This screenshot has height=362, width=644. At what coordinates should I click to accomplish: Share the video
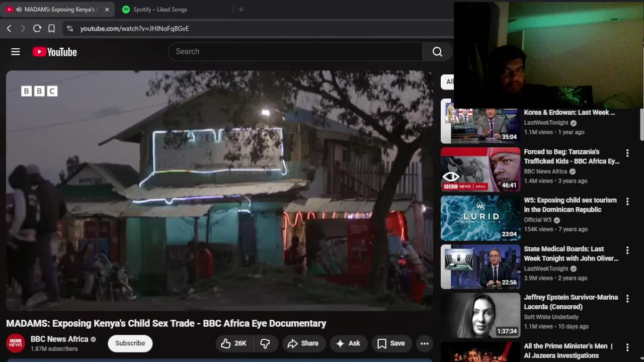coord(303,343)
